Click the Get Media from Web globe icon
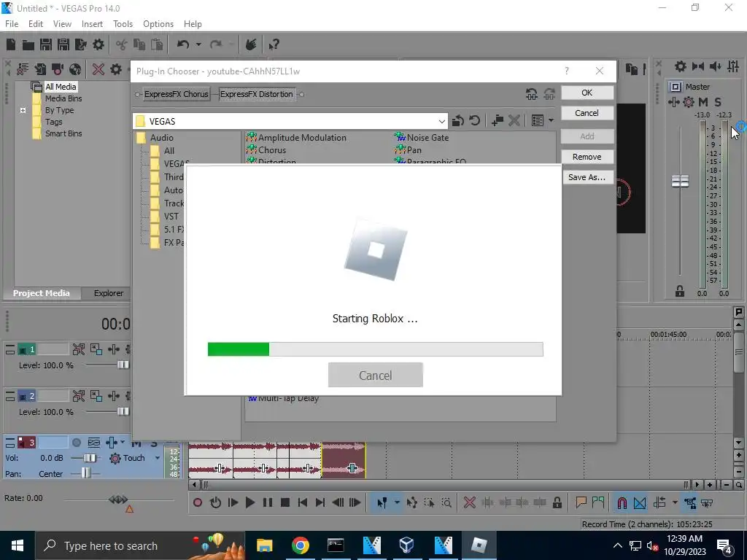Image resolution: width=747 pixels, height=560 pixels. point(75,69)
